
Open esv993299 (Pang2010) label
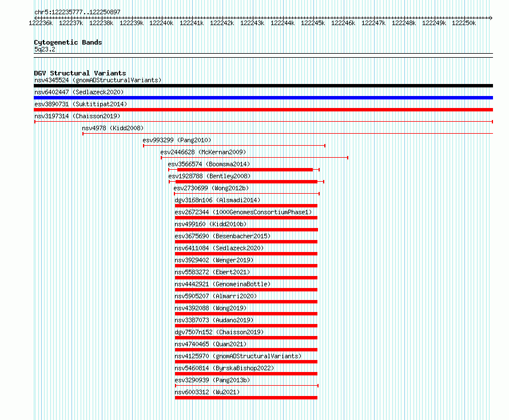[x=177, y=140]
